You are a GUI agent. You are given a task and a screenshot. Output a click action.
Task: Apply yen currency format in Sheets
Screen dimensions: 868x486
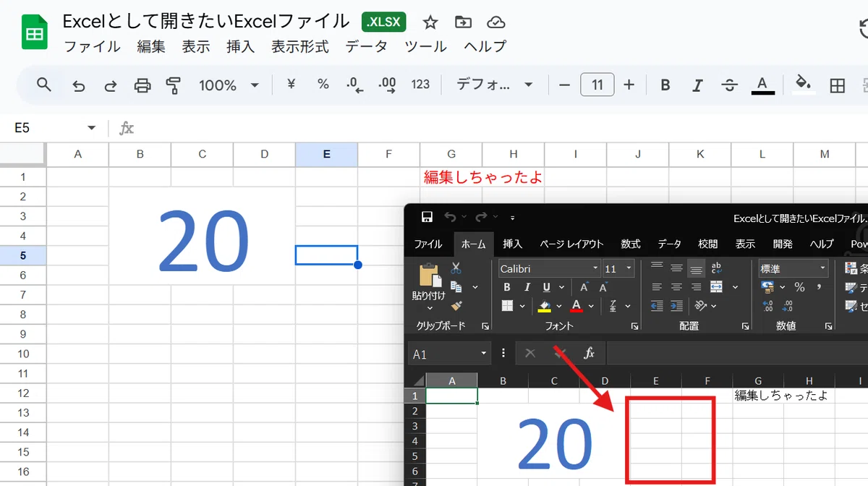tap(292, 85)
